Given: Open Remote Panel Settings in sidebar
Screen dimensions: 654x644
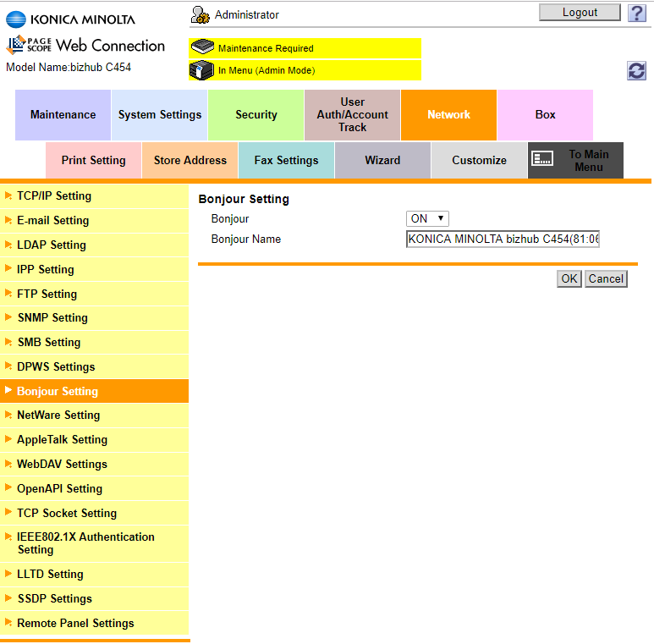Looking at the screenshot, I should [x=94, y=623].
